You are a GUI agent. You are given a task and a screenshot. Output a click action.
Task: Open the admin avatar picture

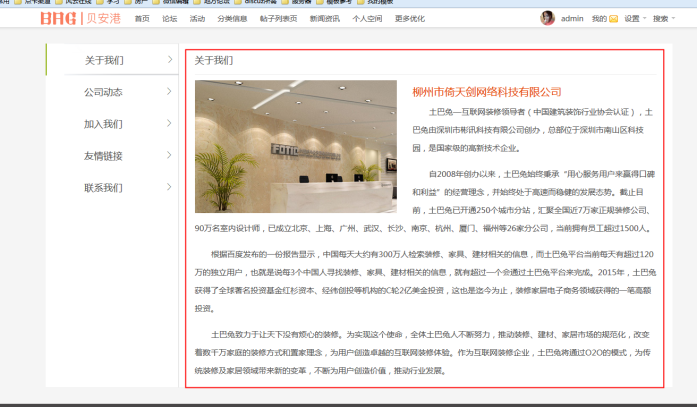(547, 18)
